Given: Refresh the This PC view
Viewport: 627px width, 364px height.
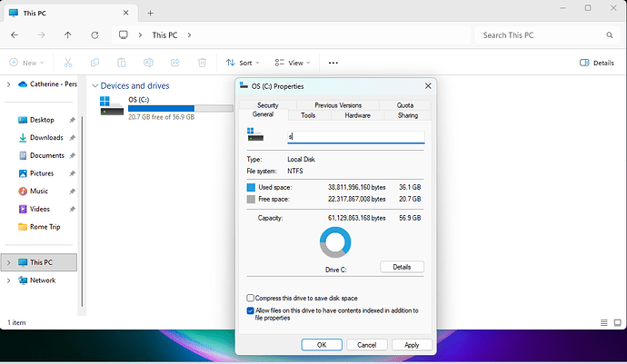Looking at the screenshot, I should click(x=95, y=35).
